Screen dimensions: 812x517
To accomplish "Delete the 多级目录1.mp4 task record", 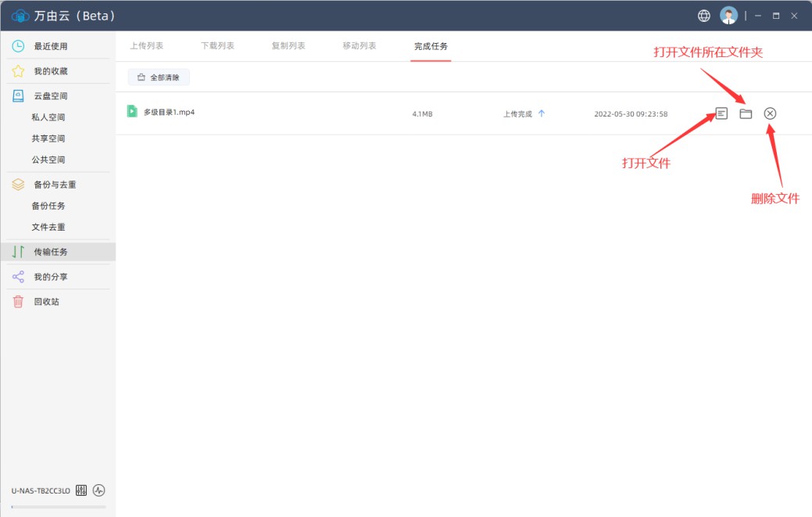I will (x=770, y=113).
